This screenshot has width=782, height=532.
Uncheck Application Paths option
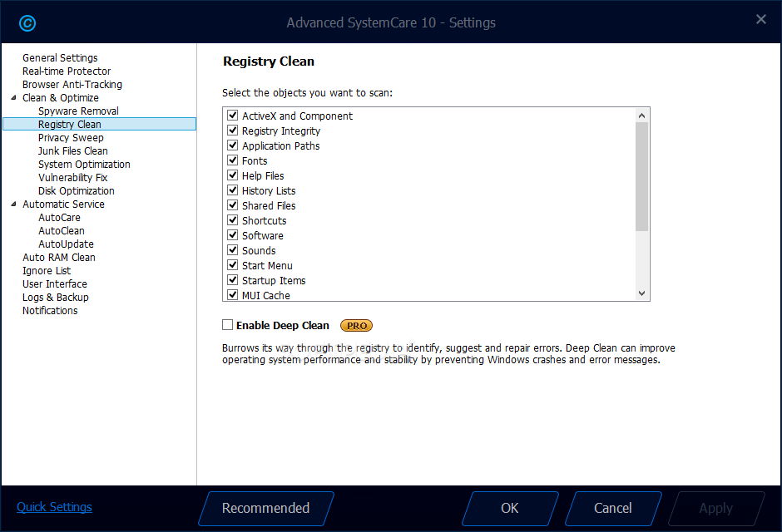pyautogui.click(x=232, y=145)
